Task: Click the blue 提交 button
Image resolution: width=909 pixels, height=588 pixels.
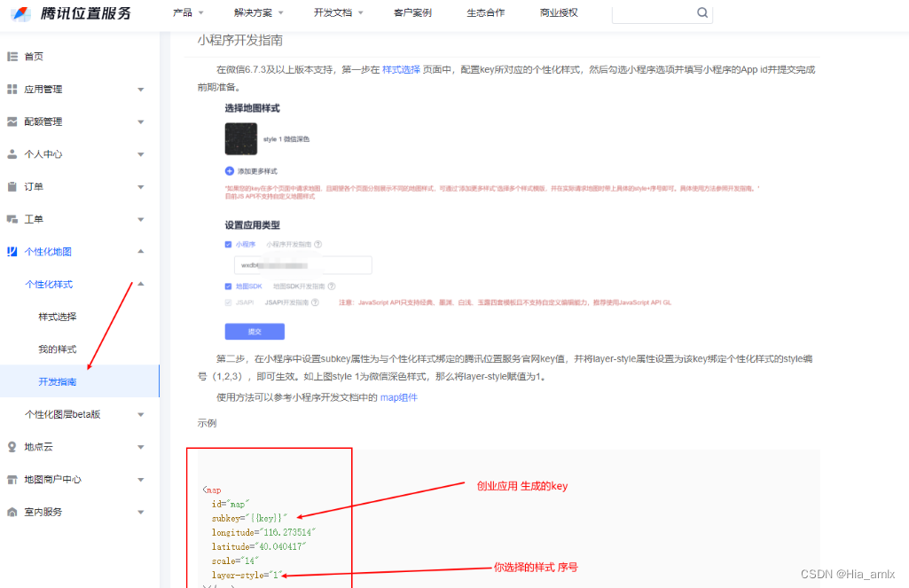Action: (x=255, y=331)
